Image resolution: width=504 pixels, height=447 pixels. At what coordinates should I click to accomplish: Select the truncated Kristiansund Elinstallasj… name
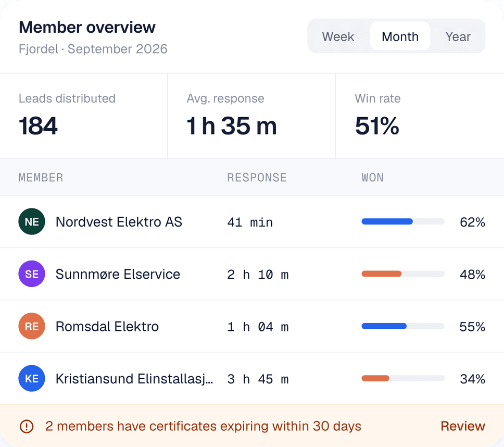pyautogui.click(x=134, y=379)
